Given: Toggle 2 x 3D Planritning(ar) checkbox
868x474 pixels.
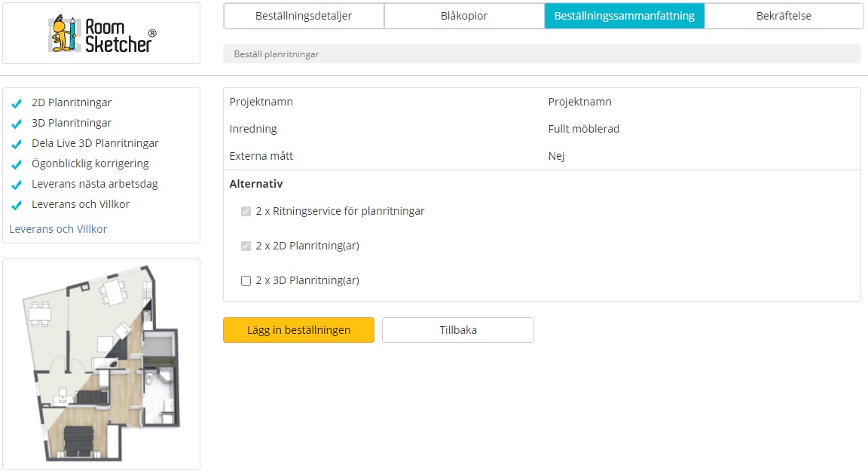Looking at the screenshot, I should 246,281.
